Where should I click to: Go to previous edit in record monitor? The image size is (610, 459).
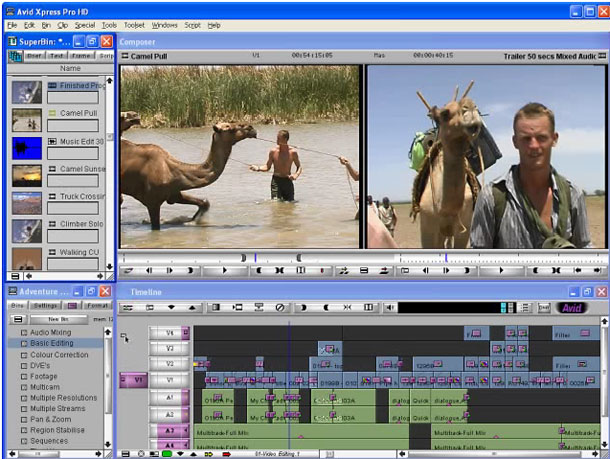tap(578, 270)
